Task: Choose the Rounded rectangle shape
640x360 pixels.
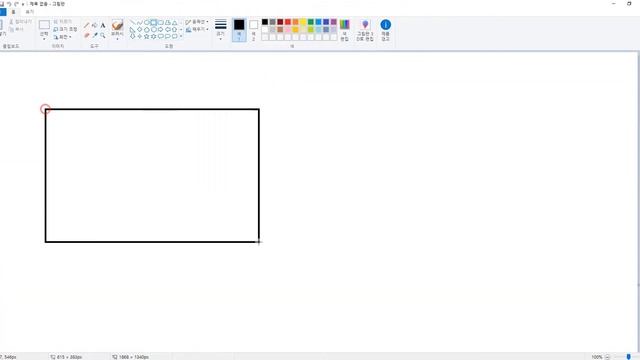Action: pos(161,22)
